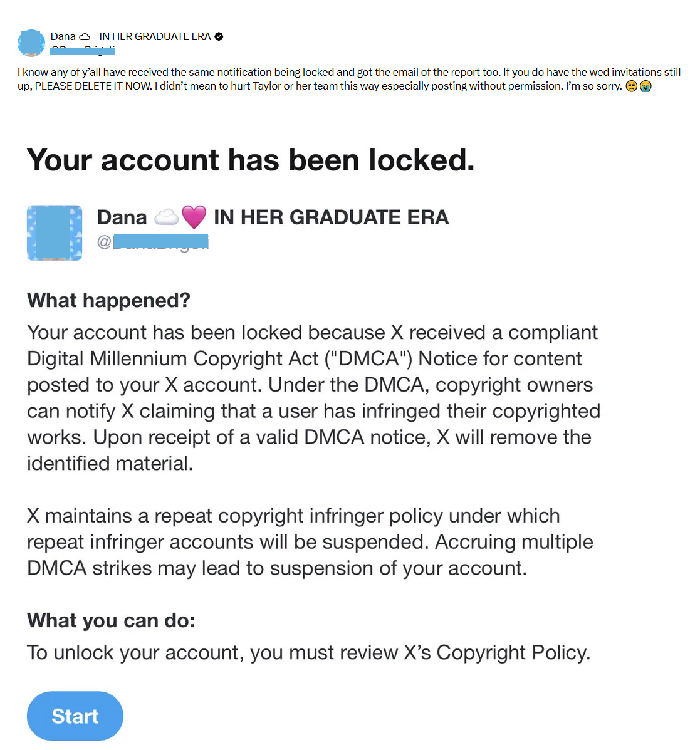Click the What you can do heading
Screen dimensions: 700x750
(x=111, y=620)
